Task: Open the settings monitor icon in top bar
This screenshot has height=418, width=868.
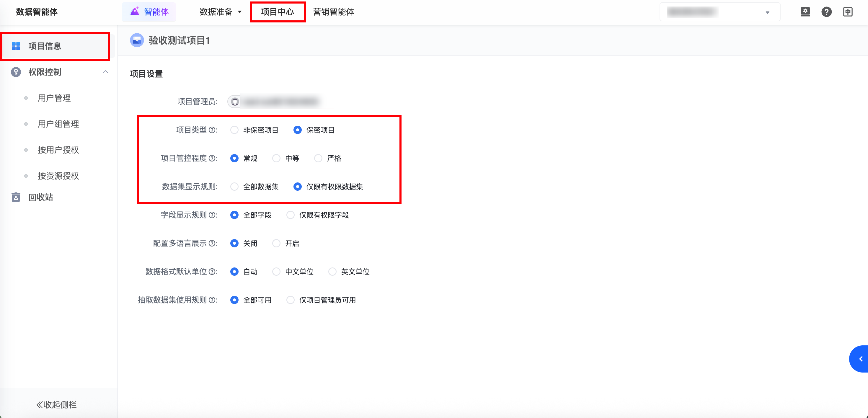Action: (x=805, y=12)
